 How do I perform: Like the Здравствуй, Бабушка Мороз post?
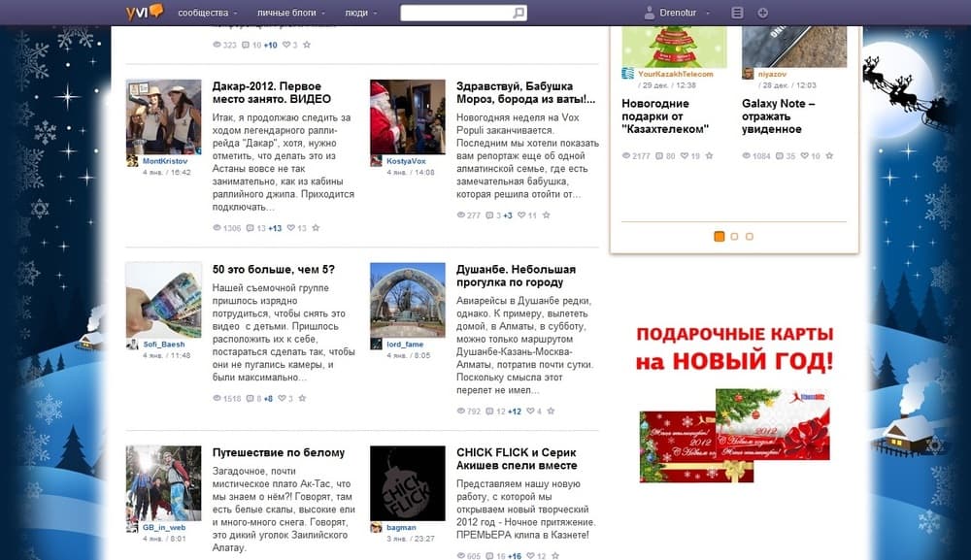pos(521,215)
